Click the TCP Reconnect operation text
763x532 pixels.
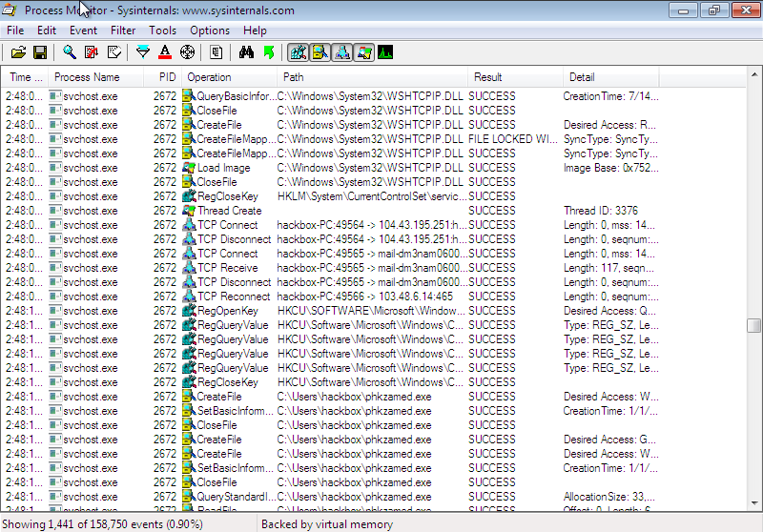(x=234, y=297)
